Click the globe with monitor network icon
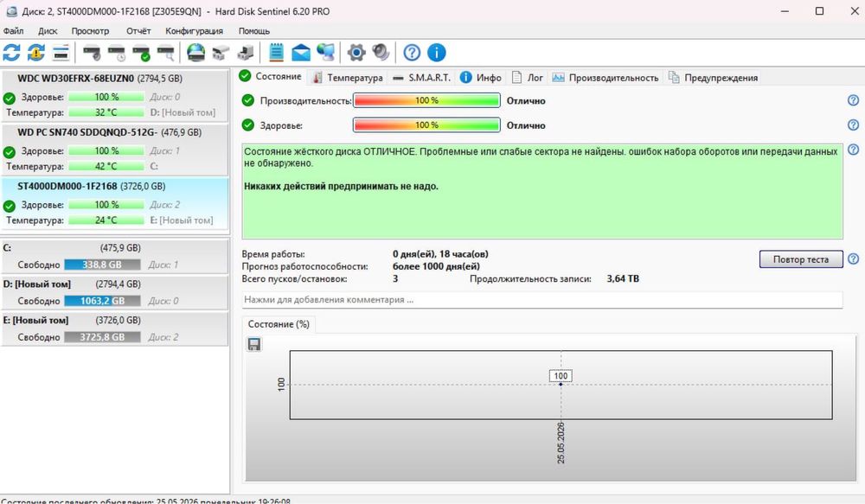This screenshot has width=865, height=504. pos(325,53)
